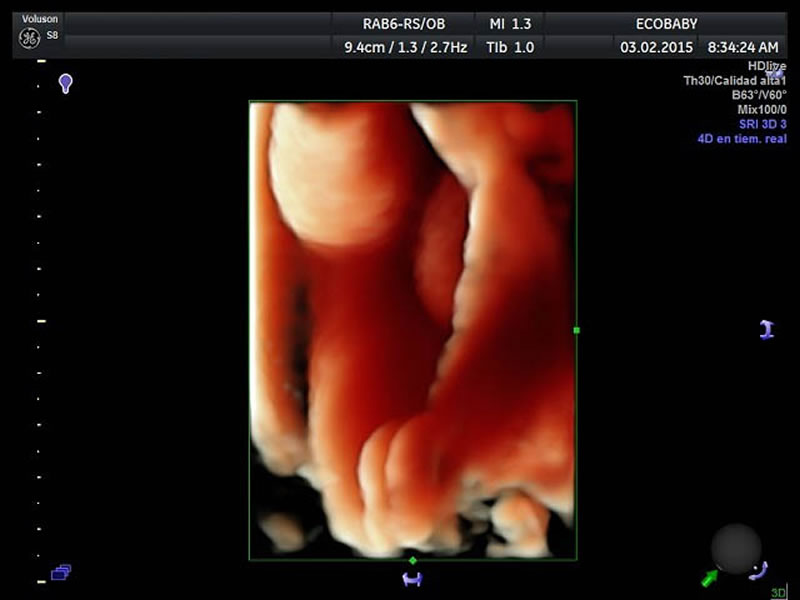Select the green handle on box's right edge
Viewport: 800px width, 600px height.
[576, 329]
